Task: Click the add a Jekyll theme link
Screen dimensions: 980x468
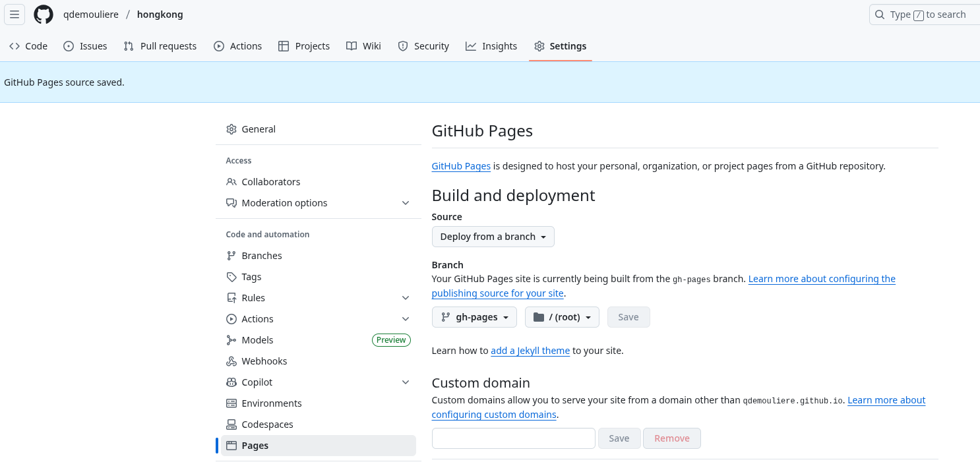Action: click(530, 351)
